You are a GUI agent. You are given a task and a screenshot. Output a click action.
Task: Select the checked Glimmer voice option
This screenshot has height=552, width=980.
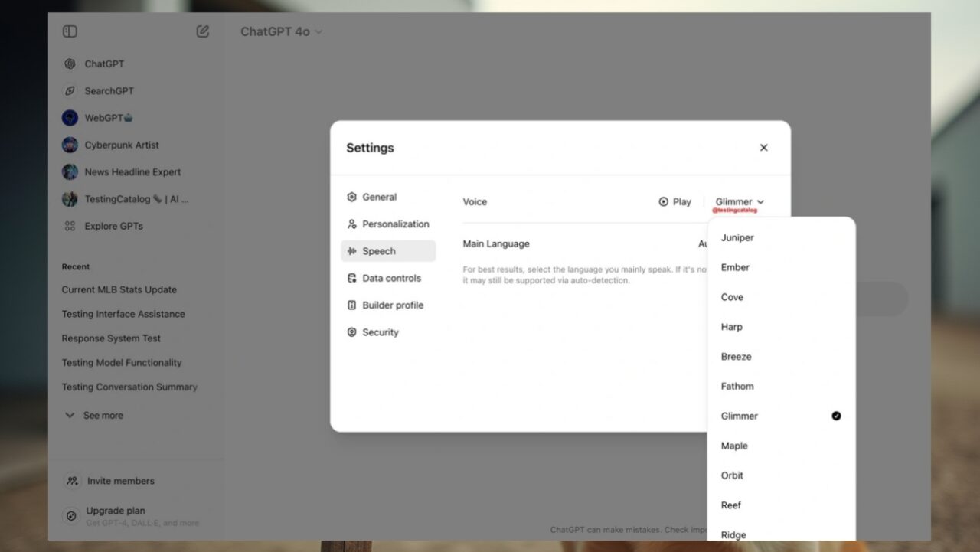pyautogui.click(x=781, y=416)
